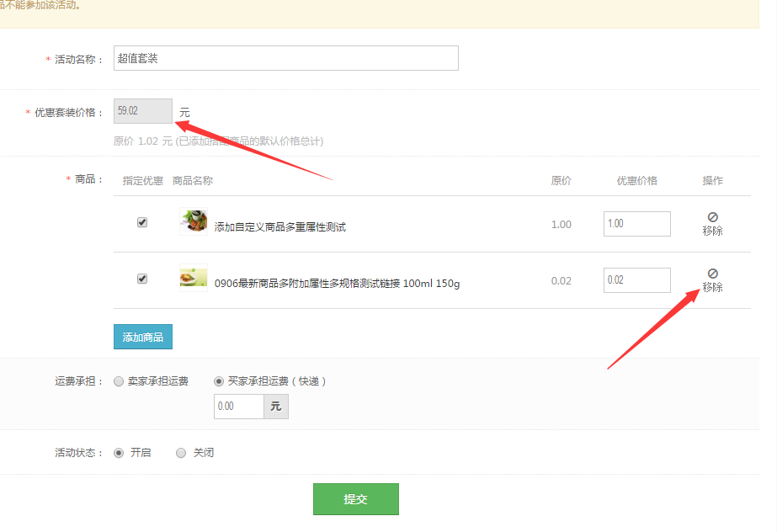The image size is (777, 532).
Task: Open thumbnail of 添加自定义商品多重属性测试
Action: tap(194, 221)
